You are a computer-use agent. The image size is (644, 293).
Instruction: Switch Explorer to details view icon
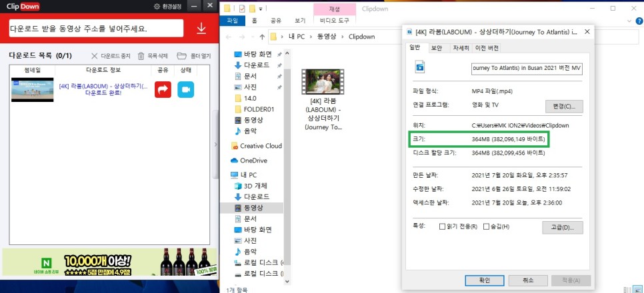tap(627, 289)
